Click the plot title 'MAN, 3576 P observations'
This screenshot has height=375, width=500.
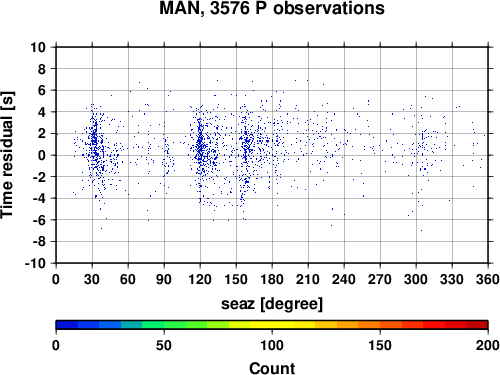(x=272, y=8)
